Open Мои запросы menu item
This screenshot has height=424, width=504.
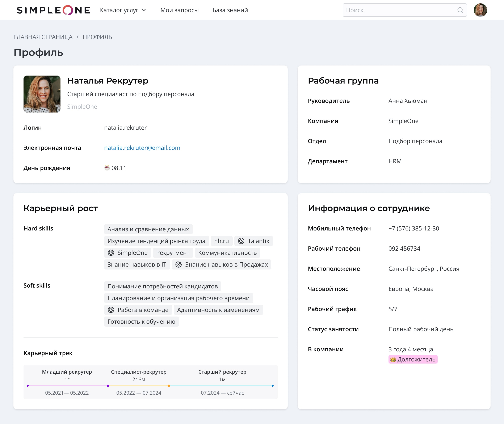point(179,10)
